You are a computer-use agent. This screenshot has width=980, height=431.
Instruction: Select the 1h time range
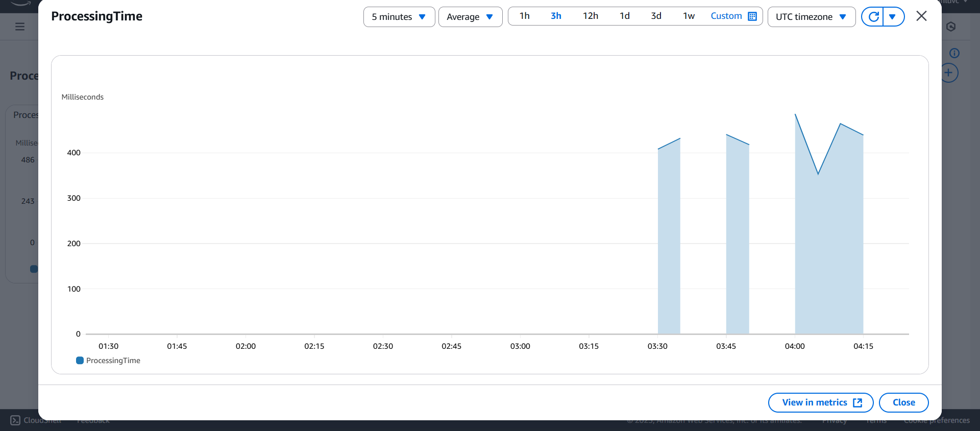click(x=524, y=16)
